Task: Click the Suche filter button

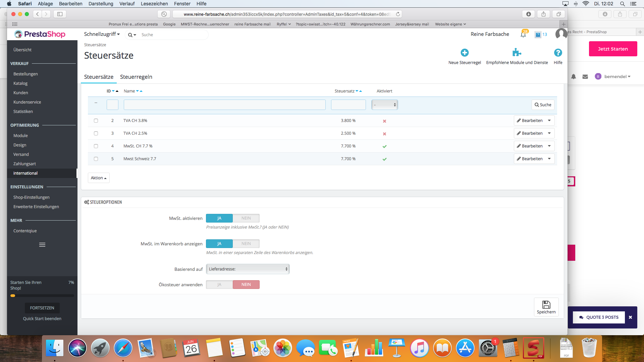Action: (x=543, y=105)
